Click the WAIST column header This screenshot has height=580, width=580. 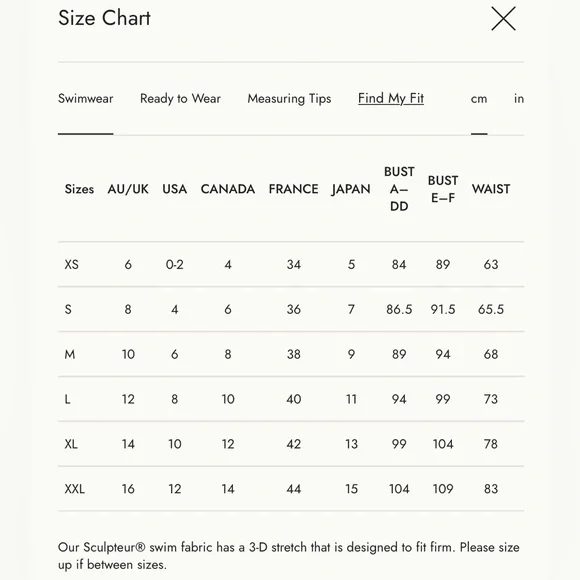[490, 189]
